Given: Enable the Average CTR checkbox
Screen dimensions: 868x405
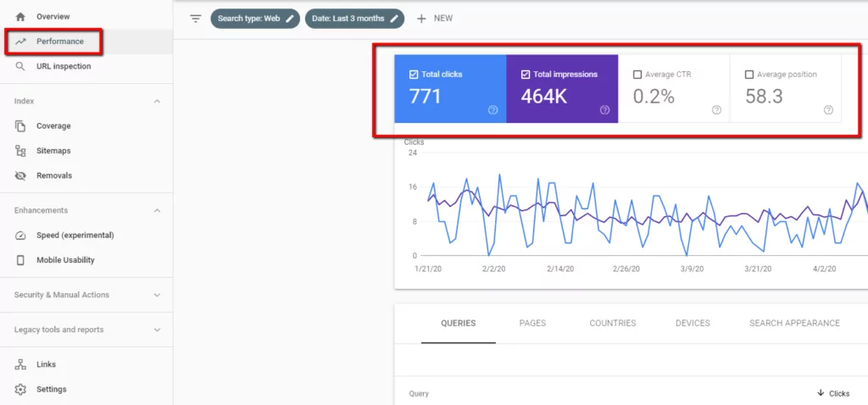Looking at the screenshot, I should tap(637, 75).
